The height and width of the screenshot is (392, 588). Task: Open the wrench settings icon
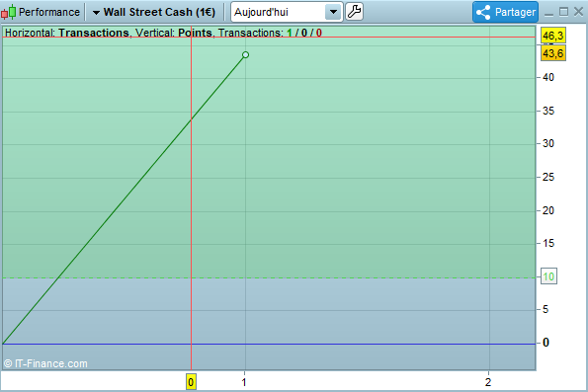pyautogui.click(x=354, y=12)
